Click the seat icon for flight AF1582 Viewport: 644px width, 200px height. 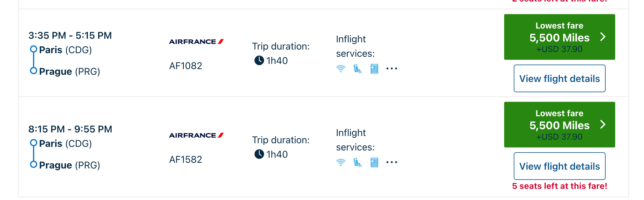click(x=357, y=162)
